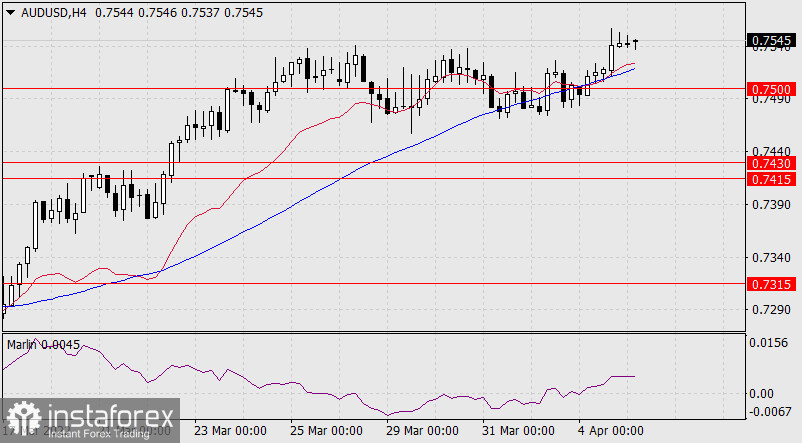
Task: Click the 4 Apr 00:00 time label
Action: (612, 432)
